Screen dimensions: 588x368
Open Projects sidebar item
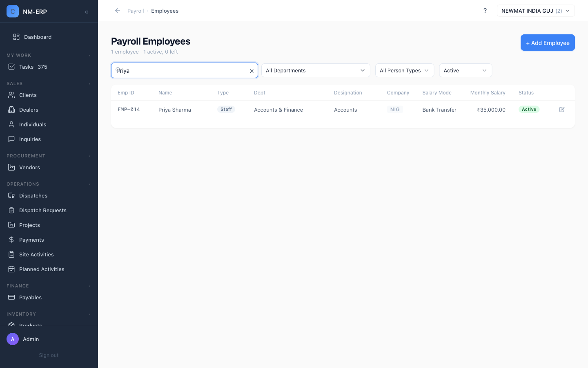pyautogui.click(x=49, y=225)
